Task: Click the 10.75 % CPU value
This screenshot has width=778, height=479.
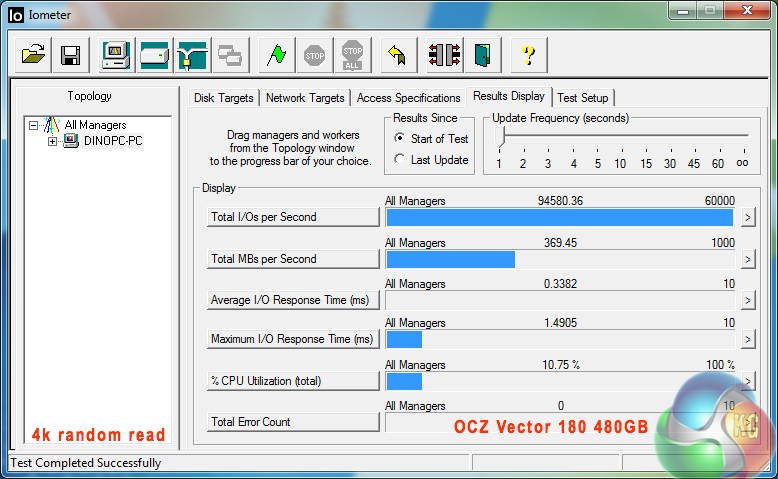Action: (x=561, y=365)
